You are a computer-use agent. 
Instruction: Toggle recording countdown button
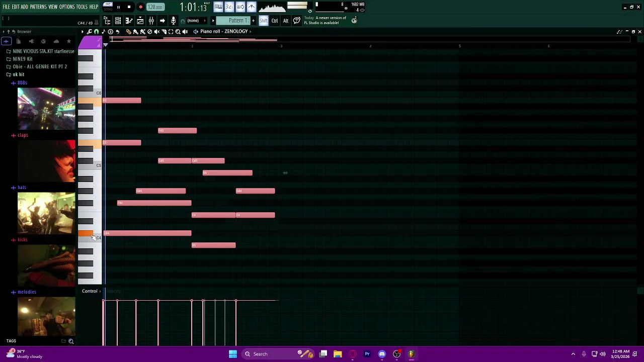(229, 7)
